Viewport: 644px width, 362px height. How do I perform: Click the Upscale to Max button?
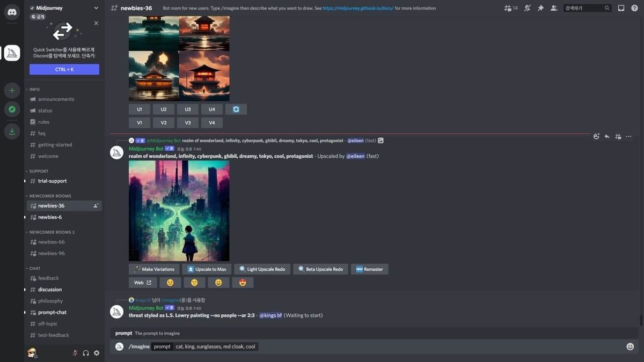(207, 269)
